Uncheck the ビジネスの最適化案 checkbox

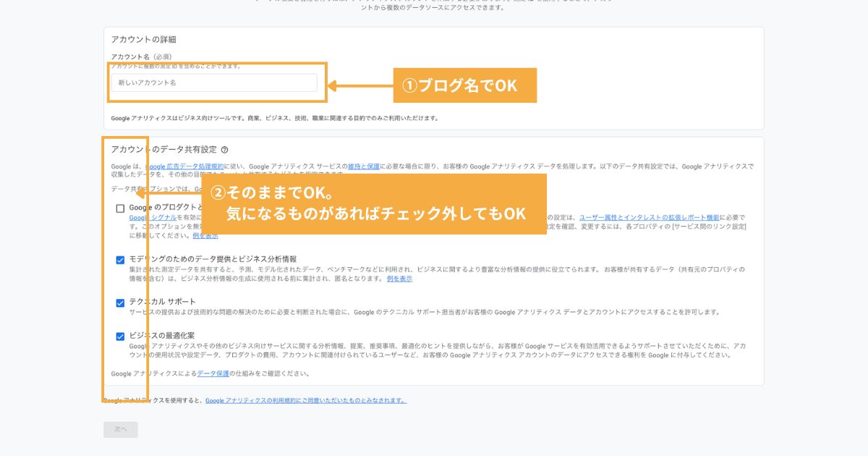click(120, 337)
